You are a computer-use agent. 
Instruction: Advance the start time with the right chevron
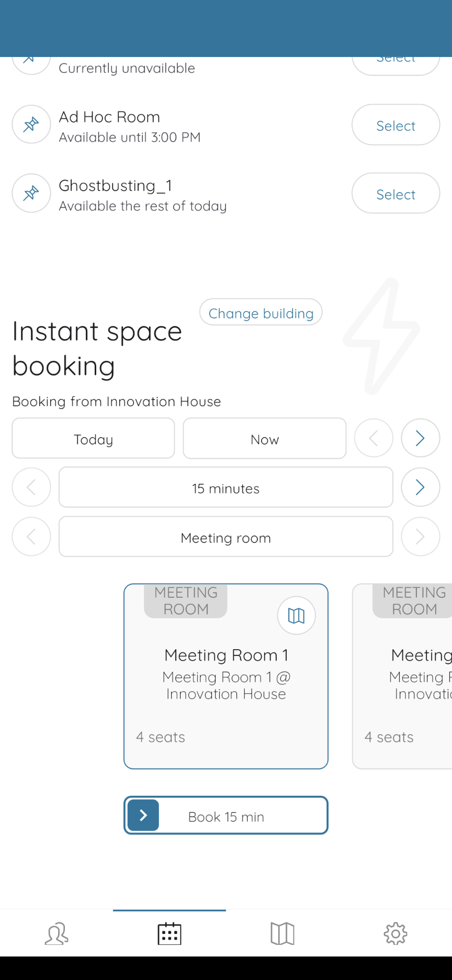coord(421,438)
